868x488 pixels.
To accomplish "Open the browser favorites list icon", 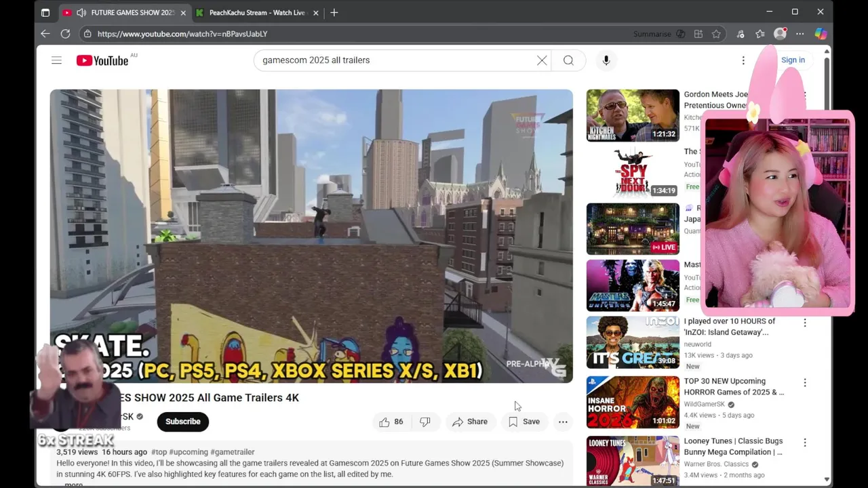I will [760, 34].
